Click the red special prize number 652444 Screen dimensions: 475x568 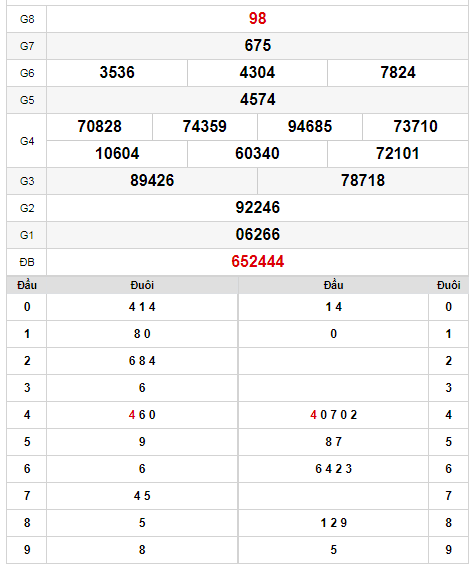258,262
